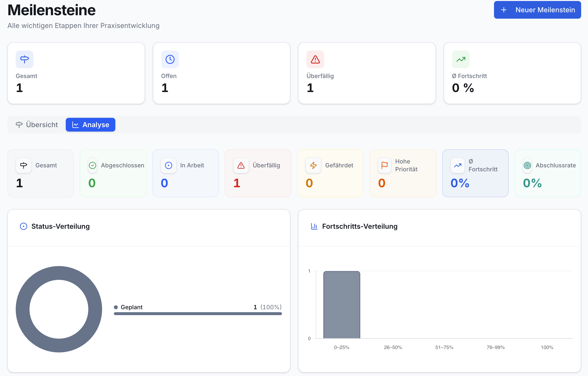The image size is (588, 376).
Task: Click the warning triangle in top Überfällig card
Action: click(315, 59)
